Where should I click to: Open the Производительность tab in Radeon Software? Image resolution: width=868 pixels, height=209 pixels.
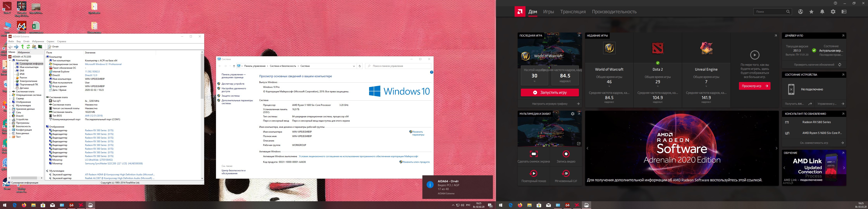point(614,12)
